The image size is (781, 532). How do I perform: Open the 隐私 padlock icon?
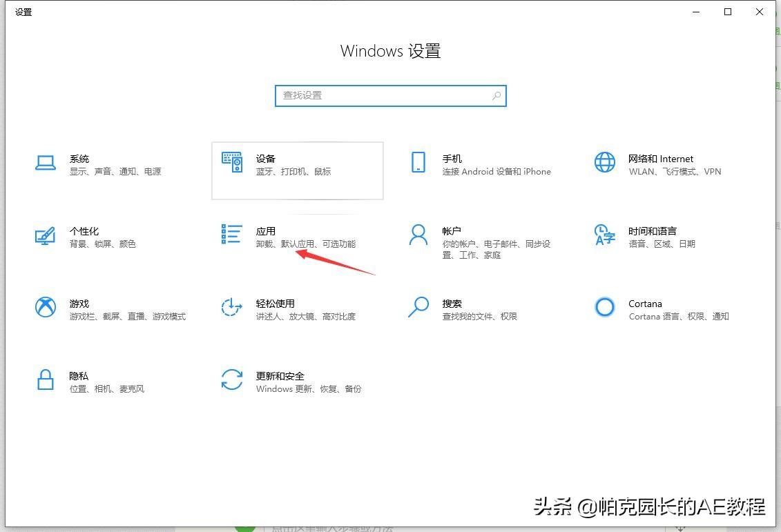tap(46, 380)
